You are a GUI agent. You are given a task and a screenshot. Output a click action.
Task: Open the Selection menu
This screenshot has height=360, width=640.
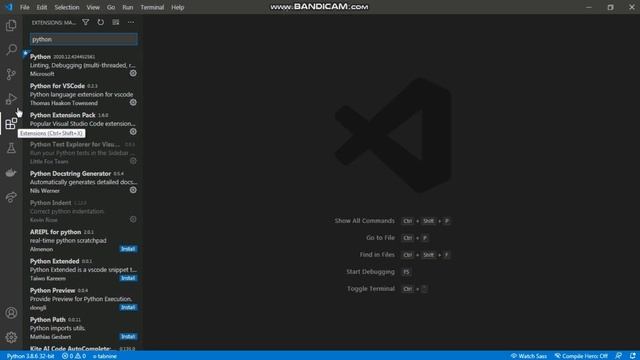pyautogui.click(x=67, y=7)
